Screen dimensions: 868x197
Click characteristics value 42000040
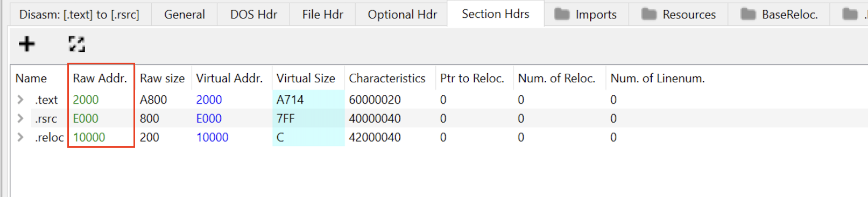[x=375, y=138]
